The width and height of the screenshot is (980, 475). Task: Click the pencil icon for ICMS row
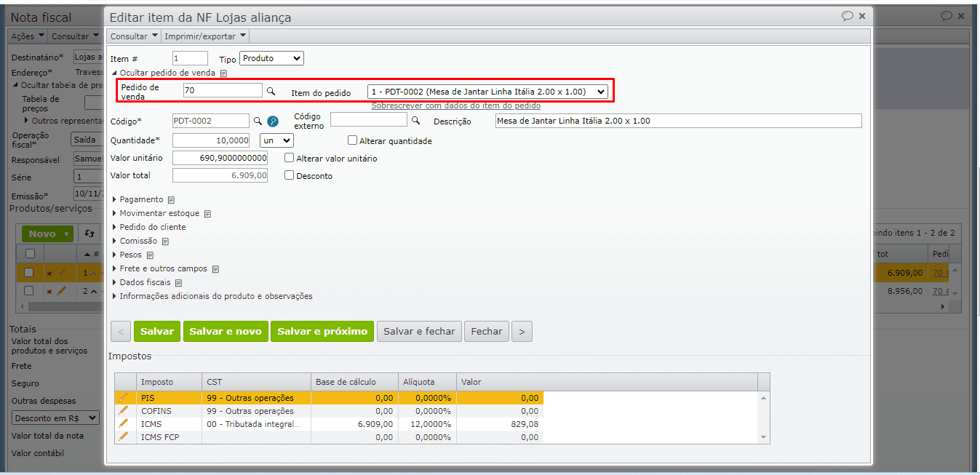pyautogui.click(x=124, y=423)
